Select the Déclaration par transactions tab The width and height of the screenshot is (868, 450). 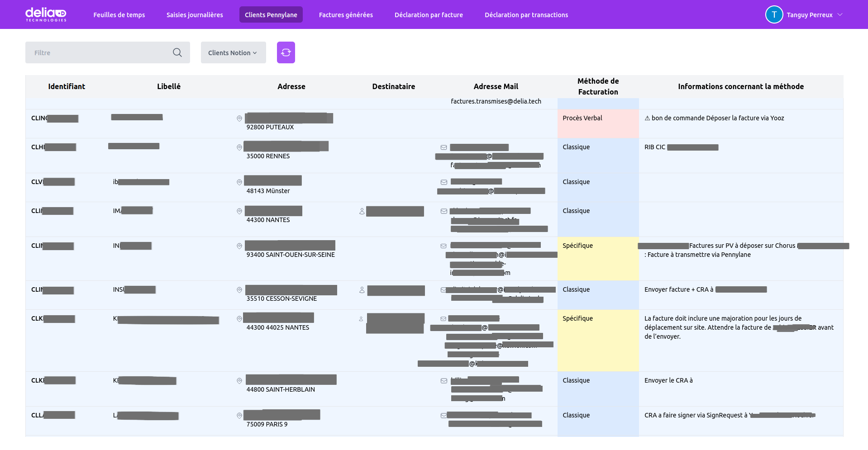pyautogui.click(x=526, y=14)
